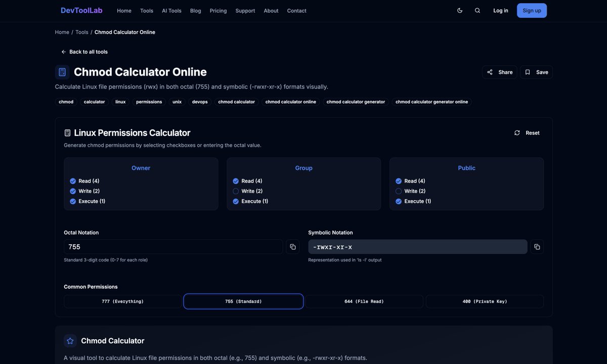Click the unix tag

point(177,102)
